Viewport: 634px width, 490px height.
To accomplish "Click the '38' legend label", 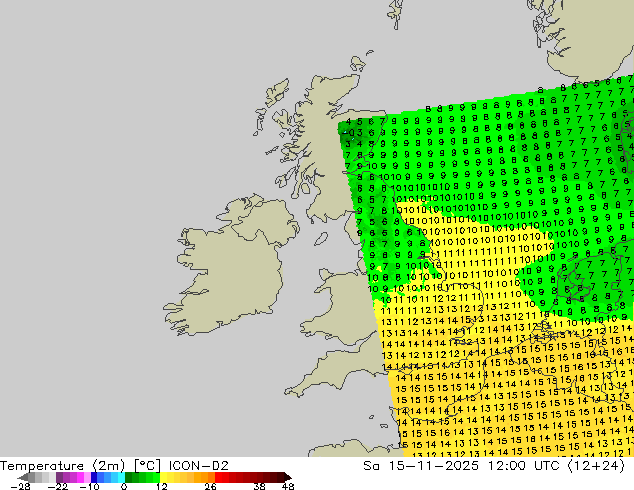I will pyautogui.click(x=260, y=486).
